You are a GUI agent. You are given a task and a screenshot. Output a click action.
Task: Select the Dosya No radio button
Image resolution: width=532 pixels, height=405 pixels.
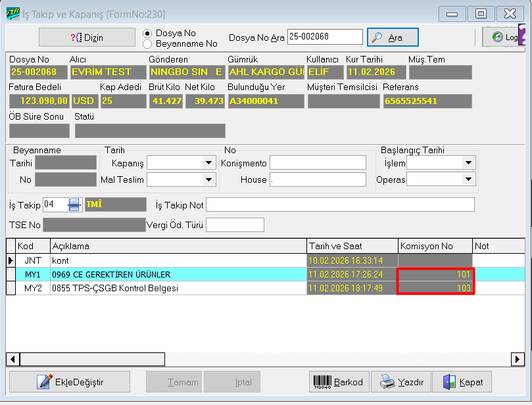[x=147, y=34]
